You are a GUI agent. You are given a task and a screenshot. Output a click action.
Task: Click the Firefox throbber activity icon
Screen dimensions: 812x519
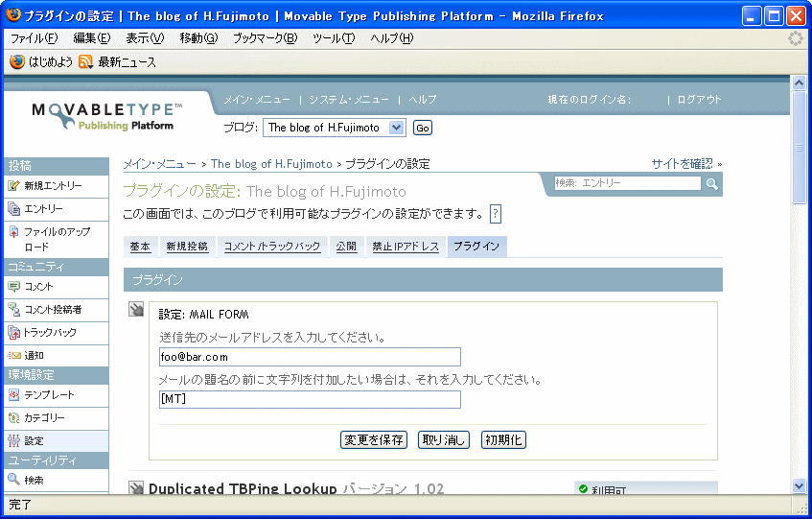(x=795, y=37)
